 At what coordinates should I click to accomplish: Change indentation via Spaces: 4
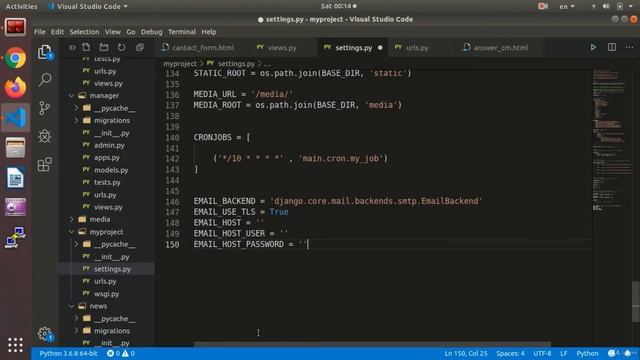[x=510, y=353]
